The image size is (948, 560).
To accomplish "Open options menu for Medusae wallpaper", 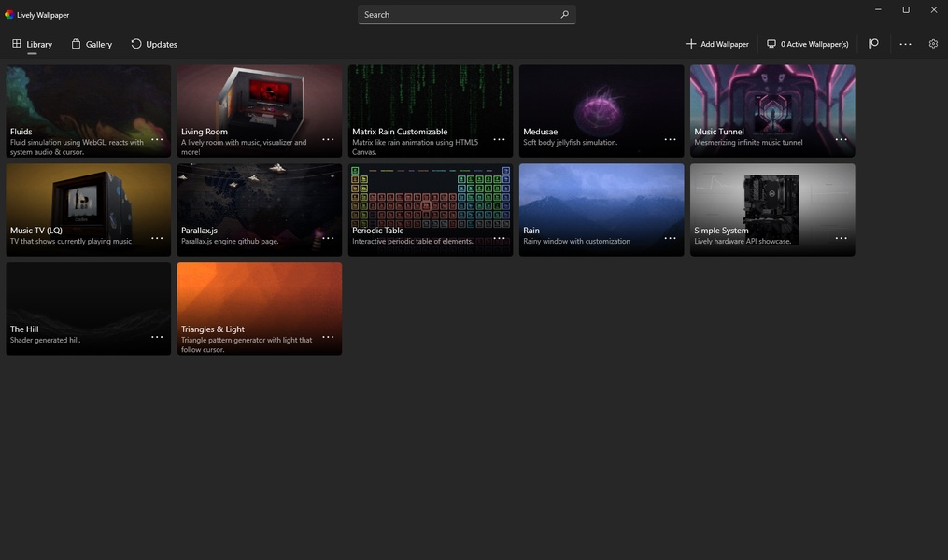I will click(x=670, y=139).
